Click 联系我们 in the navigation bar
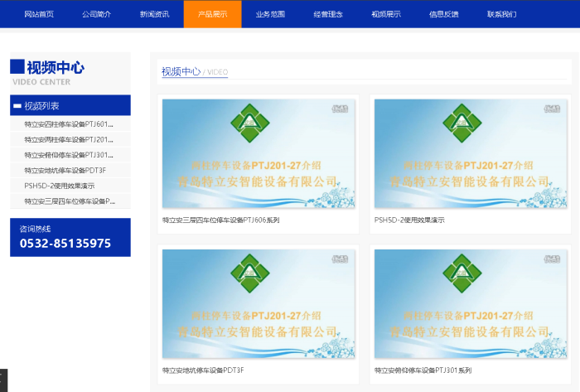 pos(502,14)
